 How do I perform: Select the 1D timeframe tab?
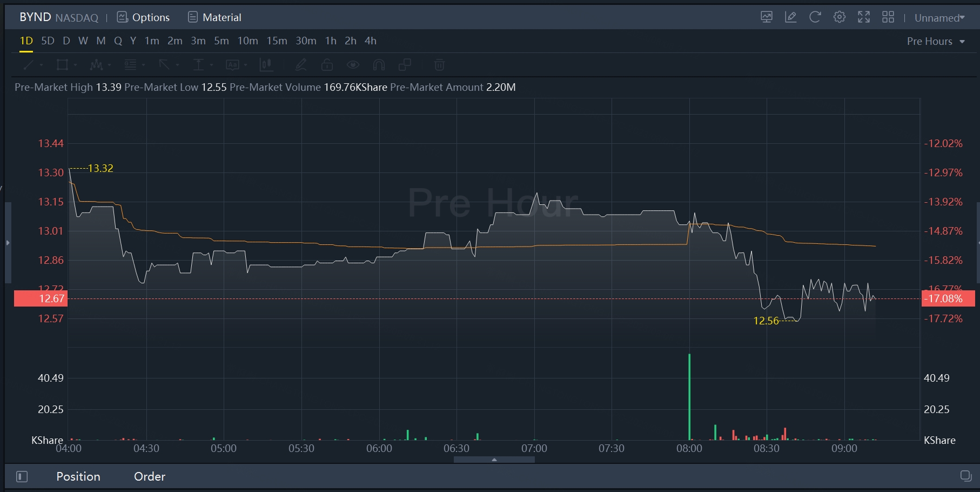click(x=26, y=41)
